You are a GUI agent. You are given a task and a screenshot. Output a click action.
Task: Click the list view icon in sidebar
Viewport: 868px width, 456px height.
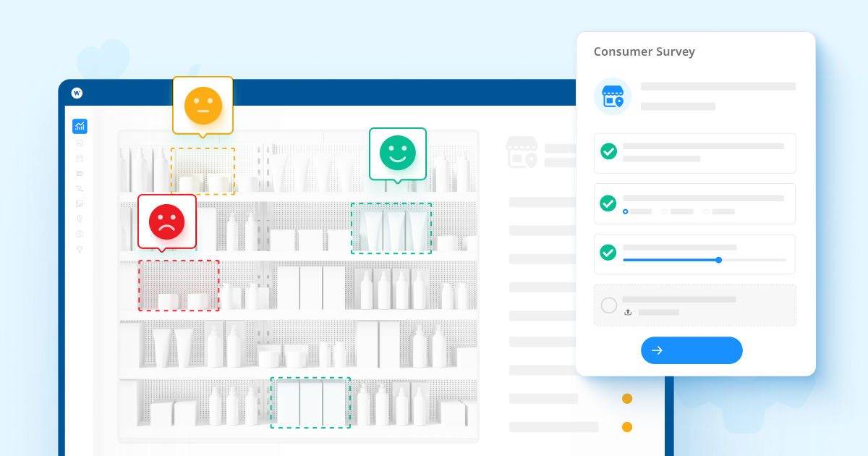point(80,174)
